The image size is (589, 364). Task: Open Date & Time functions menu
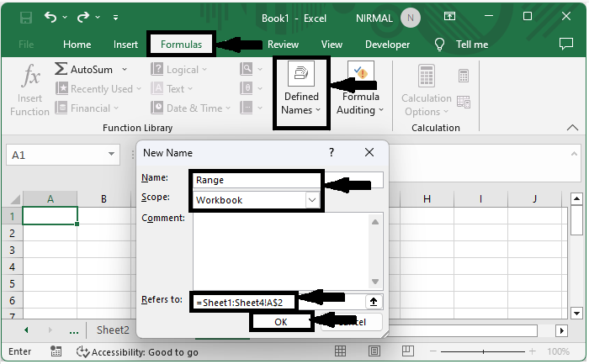click(x=190, y=108)
